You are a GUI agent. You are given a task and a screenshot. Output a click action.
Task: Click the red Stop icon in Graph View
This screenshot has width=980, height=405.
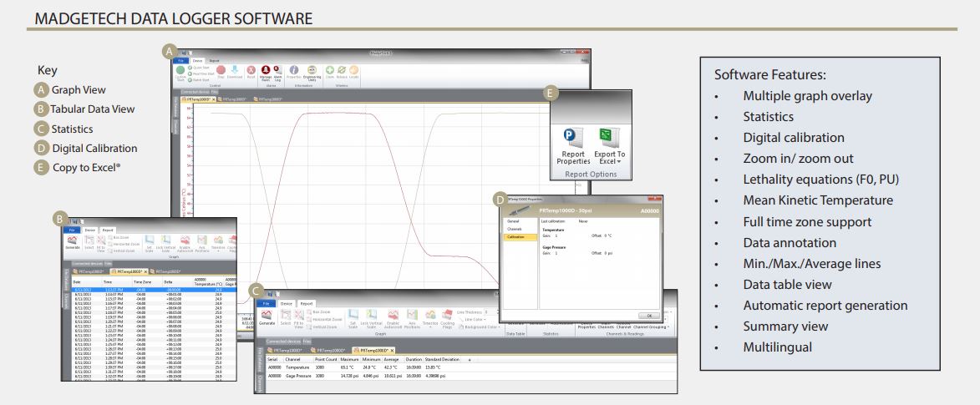221,70
